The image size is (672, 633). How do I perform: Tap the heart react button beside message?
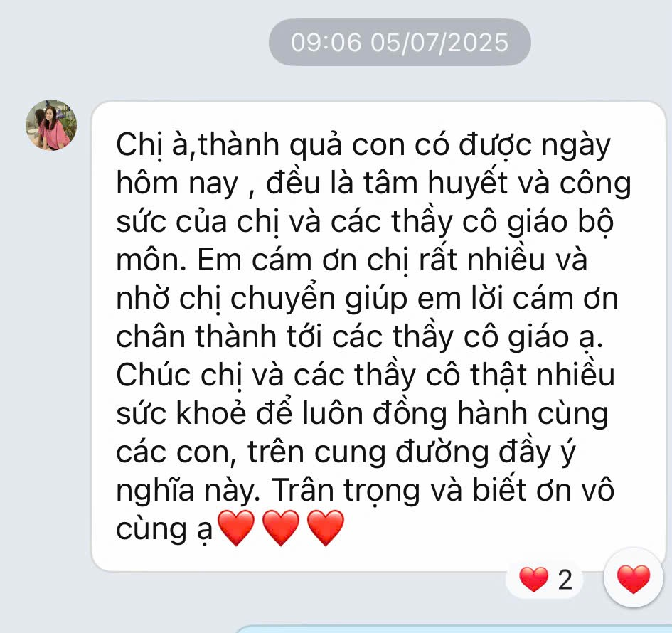click(634, 578)
